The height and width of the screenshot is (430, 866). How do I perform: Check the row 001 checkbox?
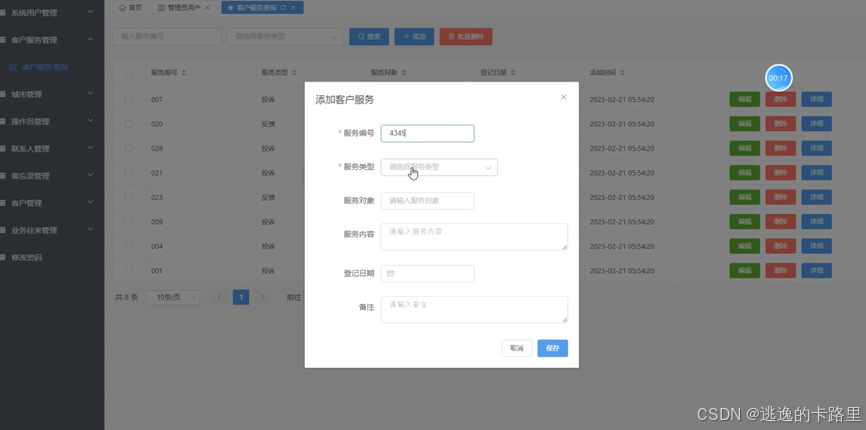129,270
